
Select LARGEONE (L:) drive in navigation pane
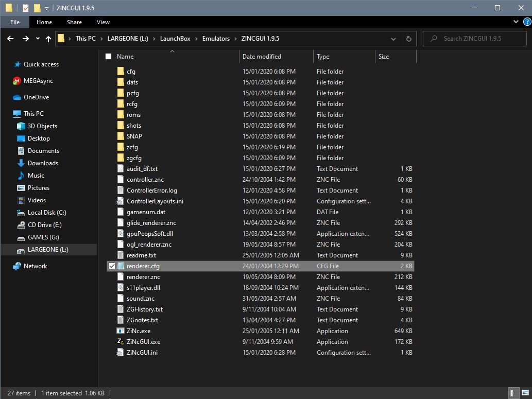48,250
